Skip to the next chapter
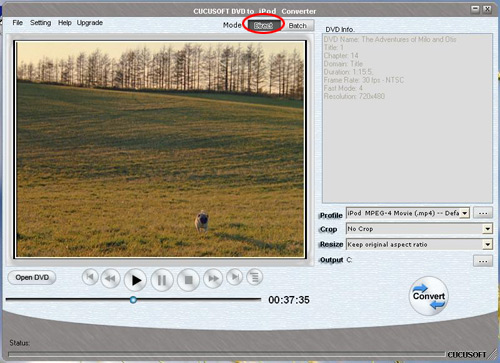The image size is (500, 363). click(235, 277)
